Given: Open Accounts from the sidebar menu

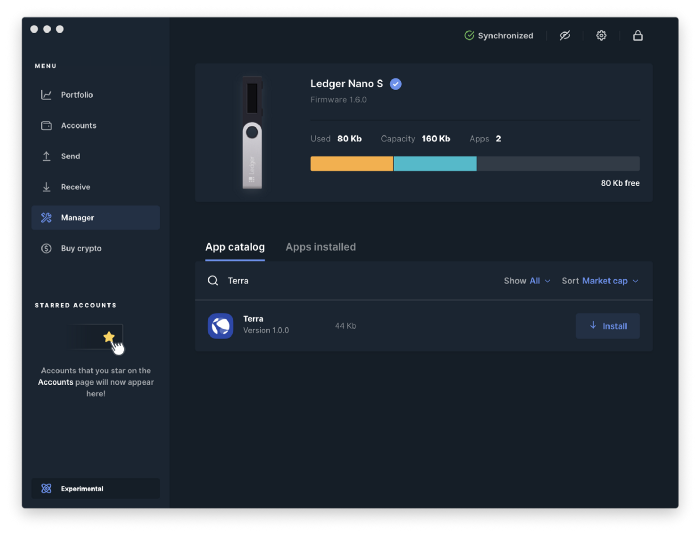Looking at the screenshot, I should tap(96, 125).
